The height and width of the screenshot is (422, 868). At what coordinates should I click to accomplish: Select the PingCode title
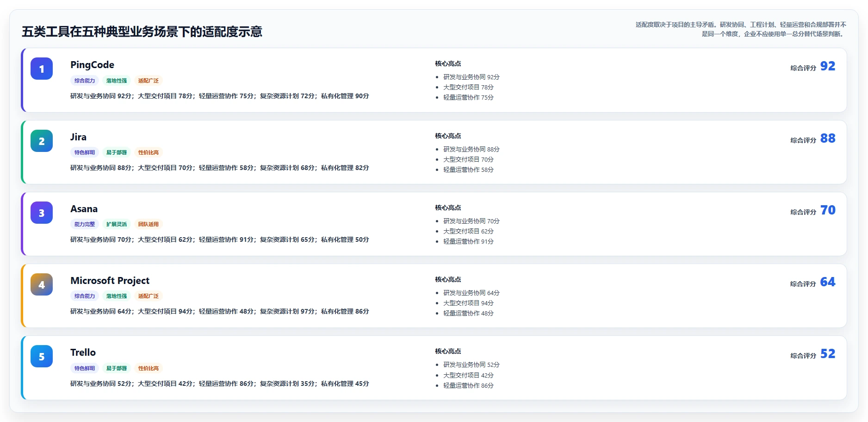[x=92, y=65]
